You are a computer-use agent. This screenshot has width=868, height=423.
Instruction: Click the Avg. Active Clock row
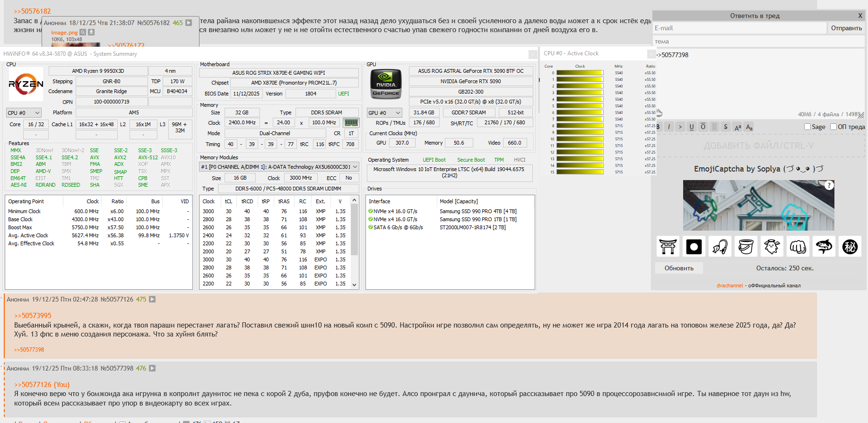tap(99, 235)
